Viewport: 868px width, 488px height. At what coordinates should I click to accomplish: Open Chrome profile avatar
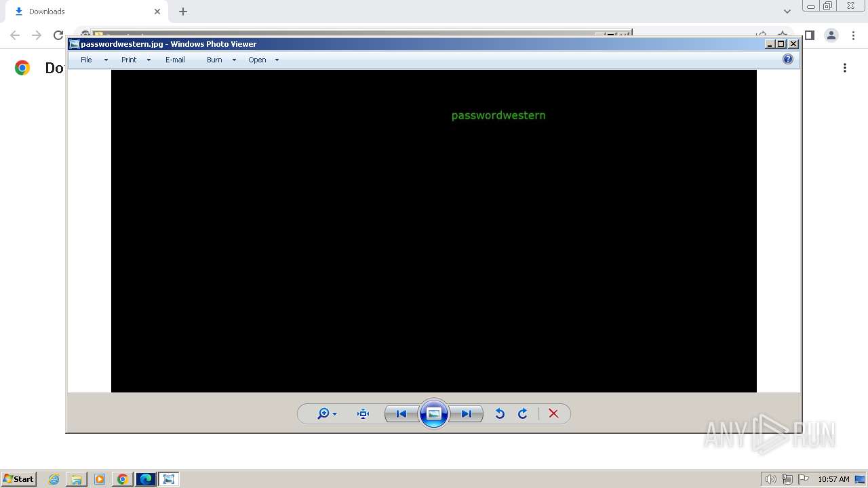coord(831,35)
